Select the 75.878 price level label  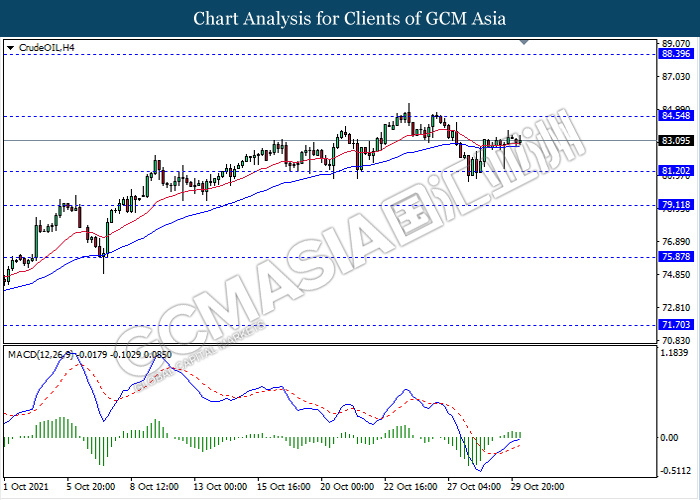pyautogui.click(x=676, y=257)
